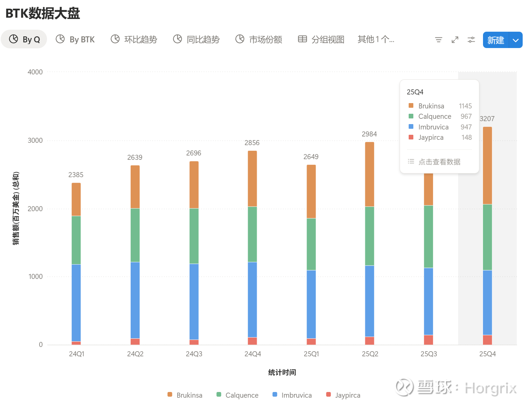Image resolution: width=532 pixels, height=404 pixels.
Task: Click the 3207 total label above 25Q4
Action: tap(487, 119)
